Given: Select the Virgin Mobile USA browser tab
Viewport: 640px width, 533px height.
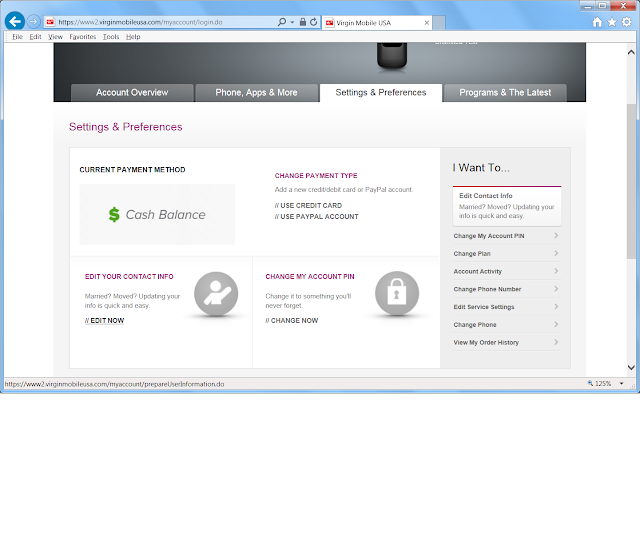Looking at the screenshot, I should click(377, 23).
